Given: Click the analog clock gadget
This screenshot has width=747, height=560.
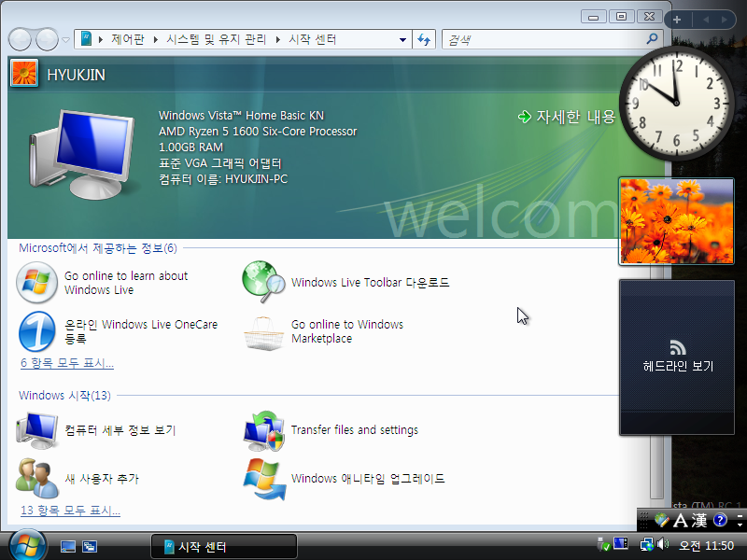Looking at the screenshot, I should coord(675,103).
